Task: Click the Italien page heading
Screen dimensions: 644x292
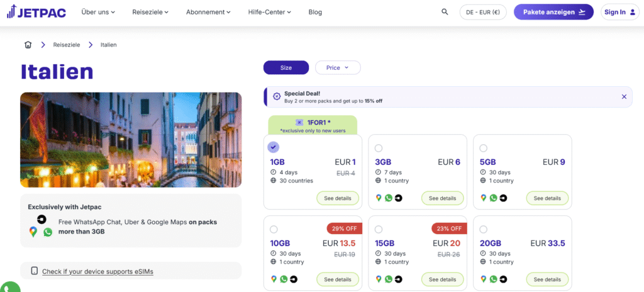Action: click(x=57, y=72)
